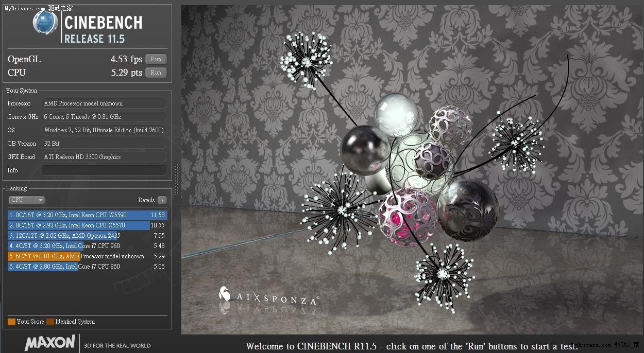The height and width of the screenshot is (353, 644).
Task: Click the Your Score orange legend swatch
Action: [x=11, y=322]
